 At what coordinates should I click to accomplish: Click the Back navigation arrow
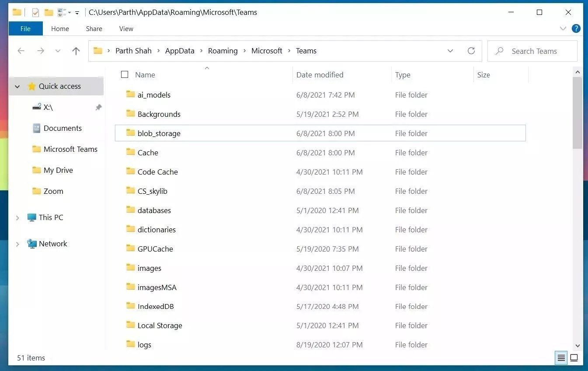21,51
